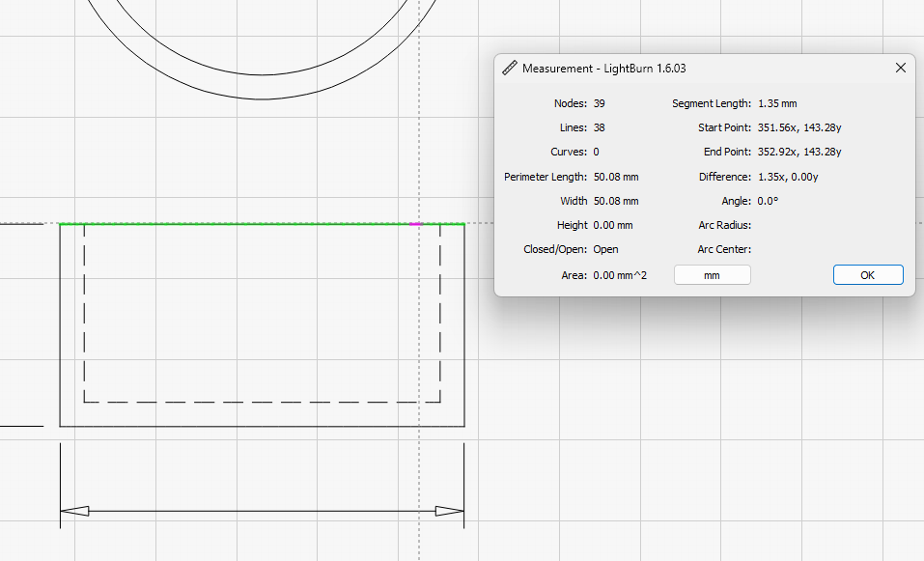Select the Width value 50.08 mm
This screenshot has width=924, height=561.
616,201
